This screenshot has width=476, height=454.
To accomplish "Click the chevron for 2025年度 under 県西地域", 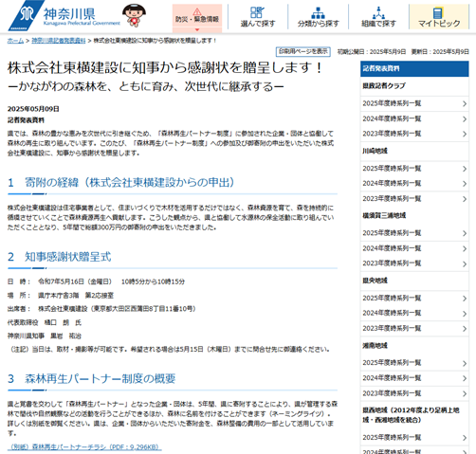I will 465,438.
